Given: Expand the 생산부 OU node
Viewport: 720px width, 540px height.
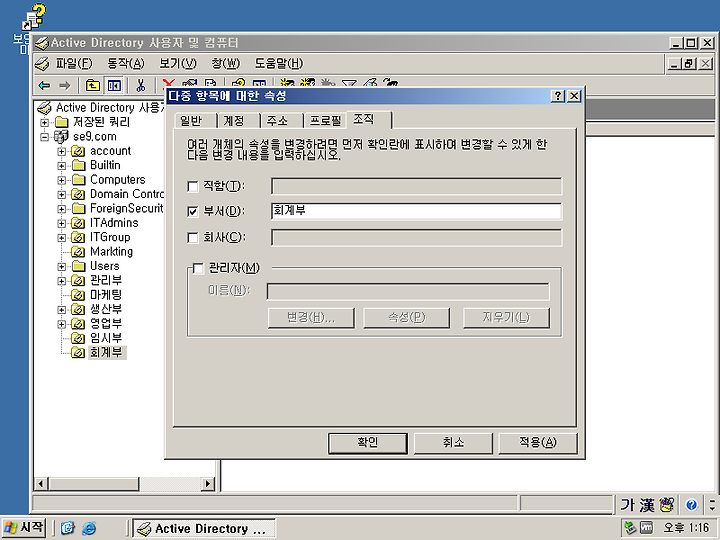Looking at the screenshot, I should 62,309.
